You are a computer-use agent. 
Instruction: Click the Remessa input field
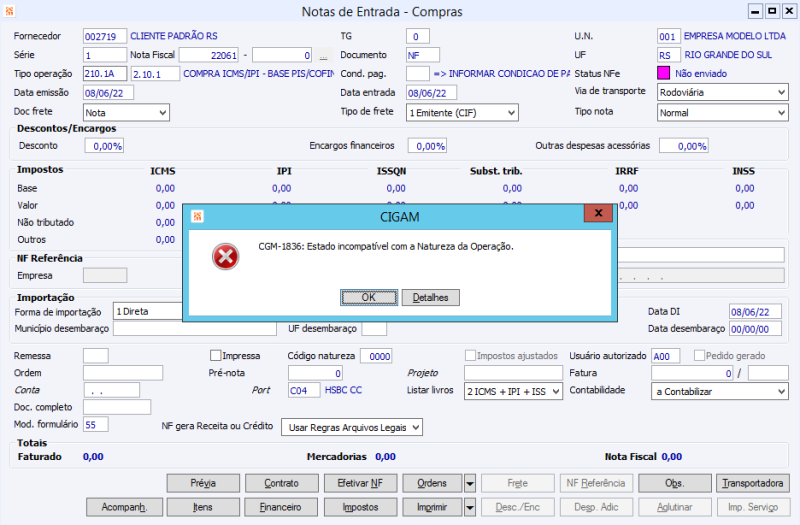tap(96, 356)
